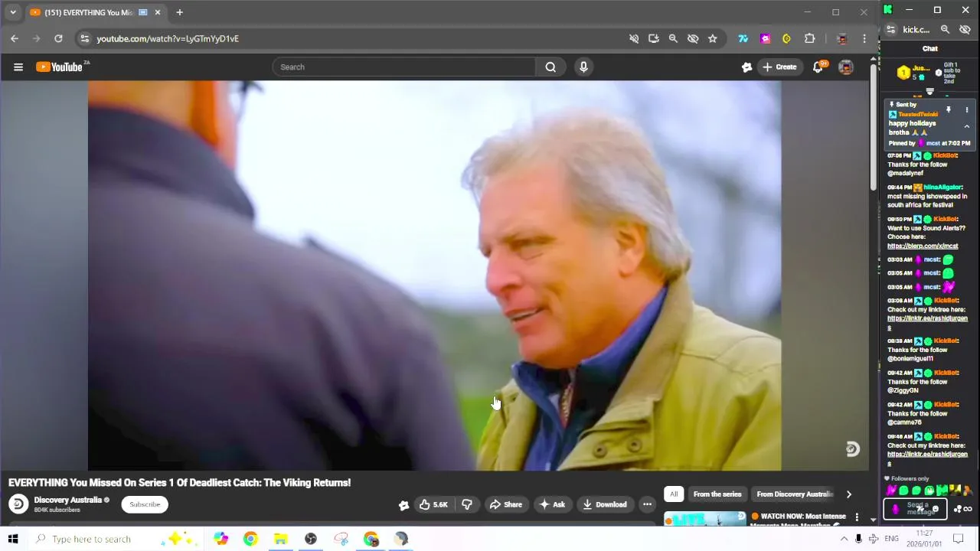
Task: Click the muted-site crossed speaker icon in address bar
Action: 634,38
